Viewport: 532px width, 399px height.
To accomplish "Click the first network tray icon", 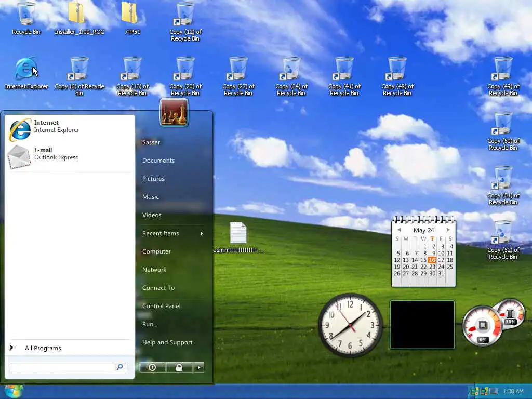I will point(475,392).
